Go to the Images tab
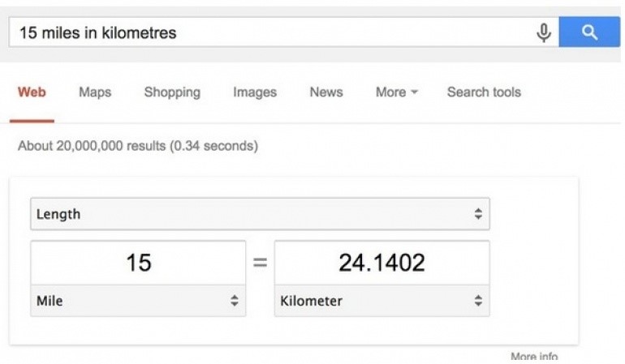Image resolution: width=625 pixels, height=364 pixels. tap(255, 92)
